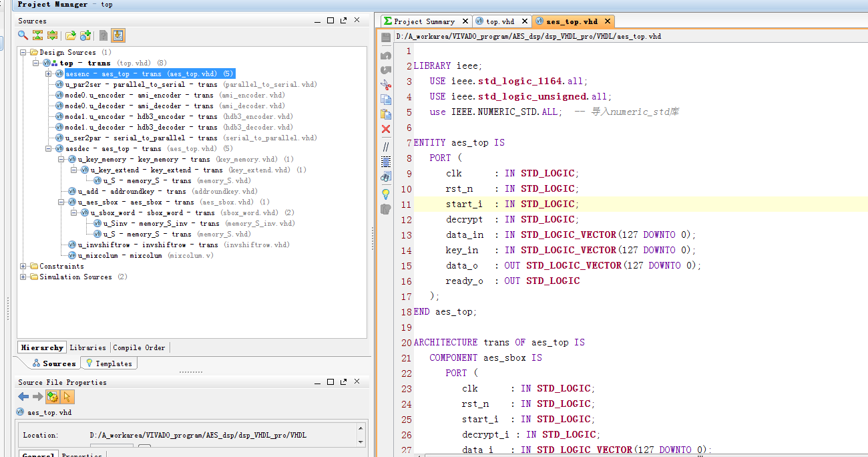Screen dimensions: 868x457
Task: Click the Collapse All icon in Sources
Action: point(38,35)
